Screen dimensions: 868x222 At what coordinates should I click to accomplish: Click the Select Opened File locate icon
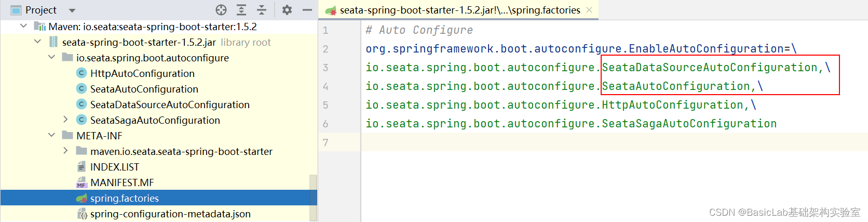221,10
